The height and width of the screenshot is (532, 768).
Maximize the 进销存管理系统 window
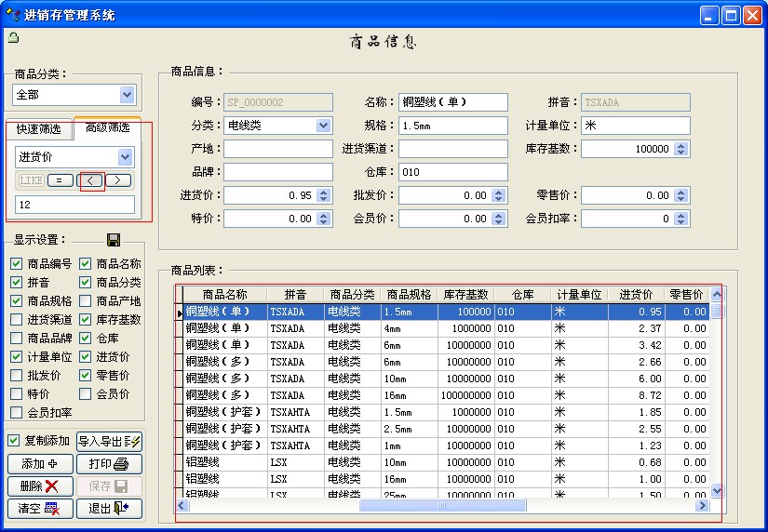[731, 16]
